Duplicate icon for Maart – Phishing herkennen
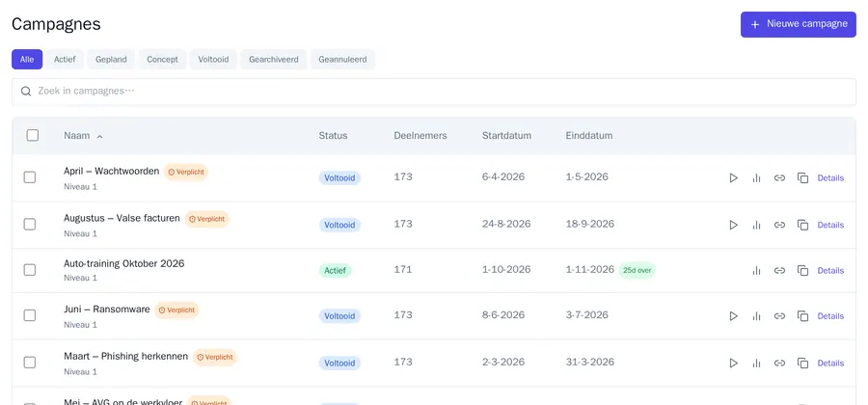The width and height of the screenshot is (868, 405). point(802,364)
